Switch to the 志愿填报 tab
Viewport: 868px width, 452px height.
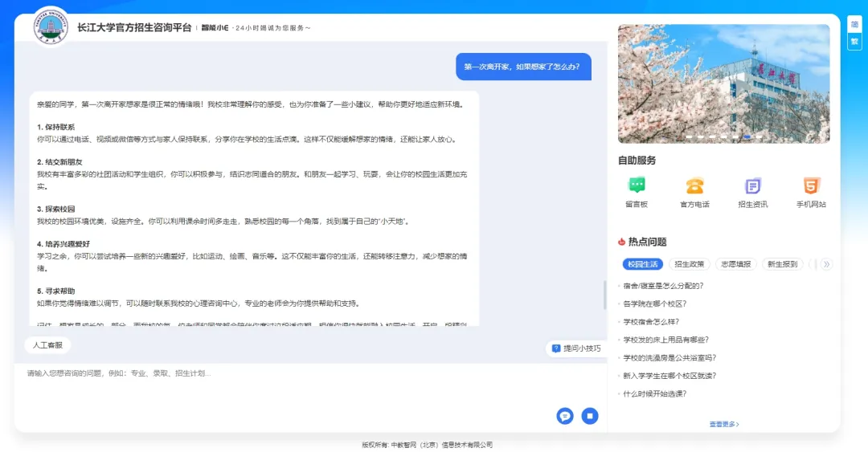point(735,264)
